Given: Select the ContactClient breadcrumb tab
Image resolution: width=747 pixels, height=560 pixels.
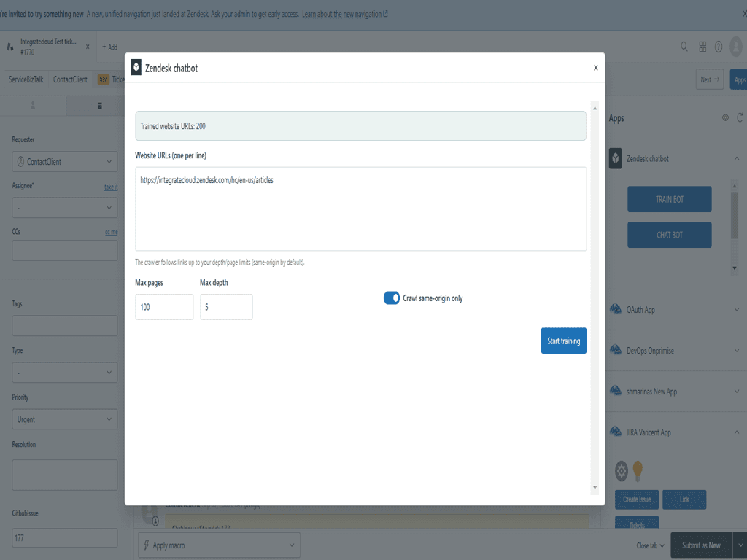Looking at the screenshot, I should click(70, 79).
